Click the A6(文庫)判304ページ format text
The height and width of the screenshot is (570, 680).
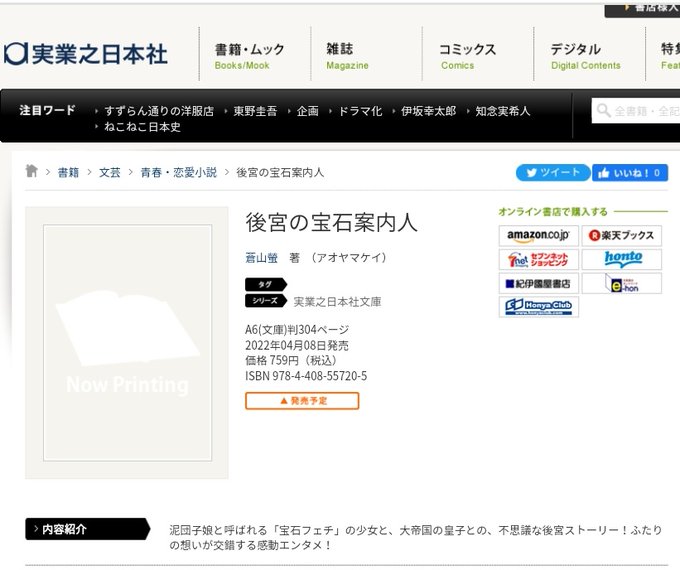click(297, 330)
